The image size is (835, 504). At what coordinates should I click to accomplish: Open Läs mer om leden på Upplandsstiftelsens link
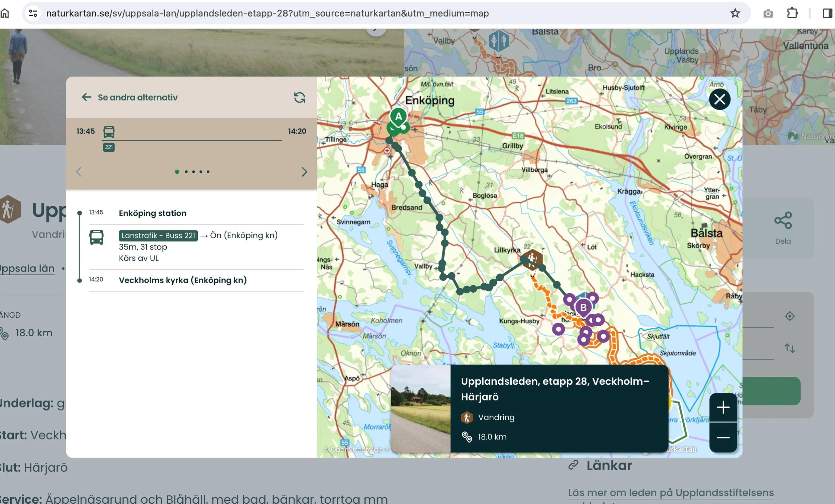[671, 492]
